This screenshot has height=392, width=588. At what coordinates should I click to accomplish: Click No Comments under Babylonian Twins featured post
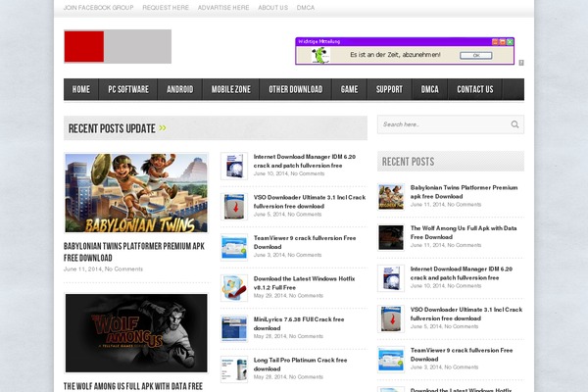(123, 269)
